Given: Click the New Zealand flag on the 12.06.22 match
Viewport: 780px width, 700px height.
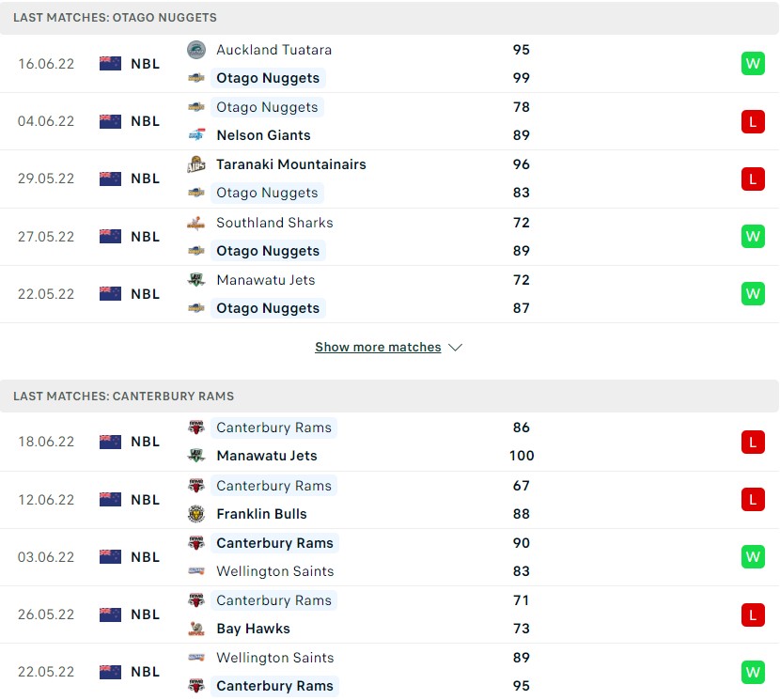Looking at the screenshot, I should tap(111, 500).
